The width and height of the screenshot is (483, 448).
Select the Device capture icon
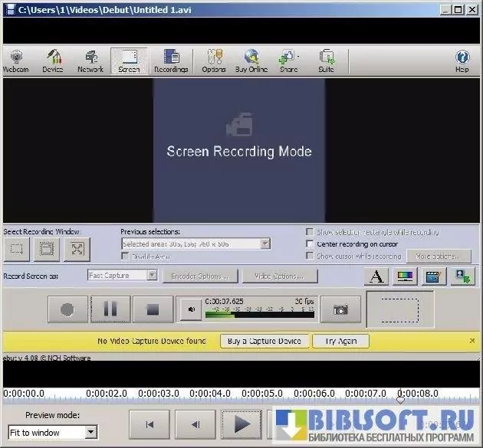53,60
